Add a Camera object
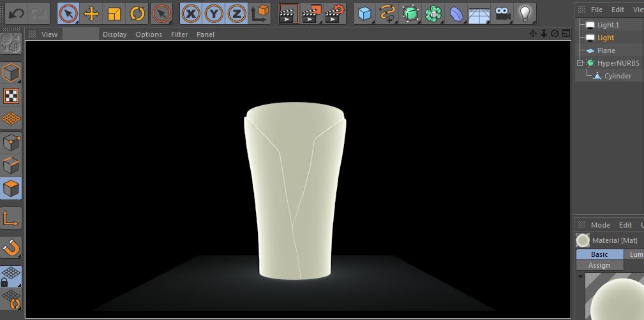 [502, 13]
